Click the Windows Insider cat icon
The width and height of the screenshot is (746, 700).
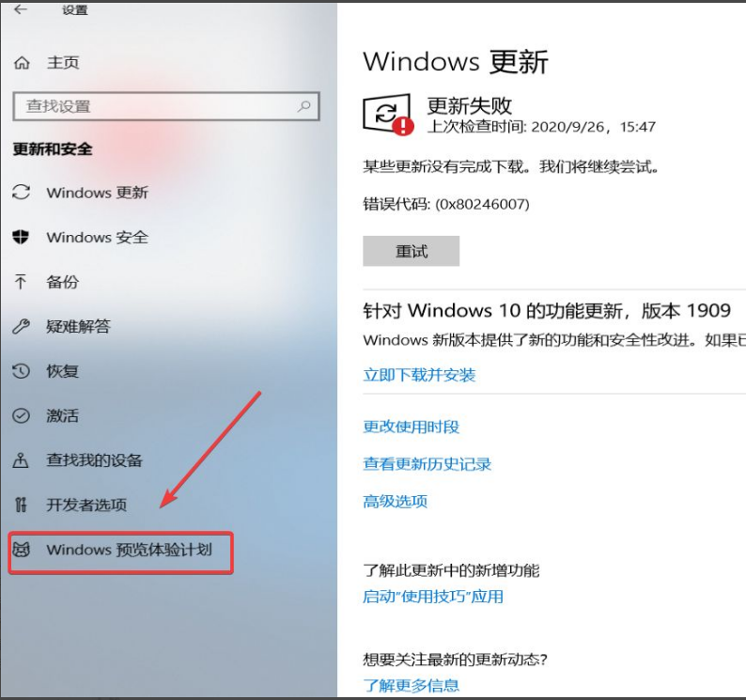pyautogui.click(x=21, y=550)
